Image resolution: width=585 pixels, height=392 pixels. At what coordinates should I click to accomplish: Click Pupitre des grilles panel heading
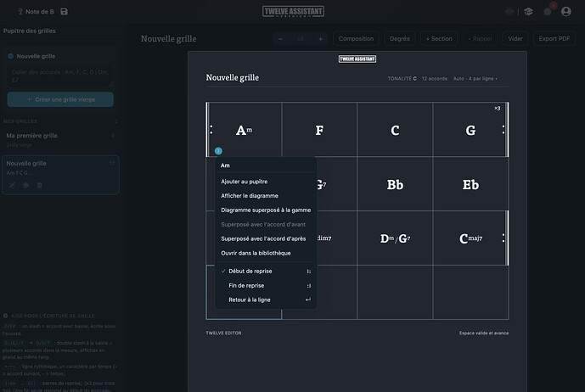(30, 31)
